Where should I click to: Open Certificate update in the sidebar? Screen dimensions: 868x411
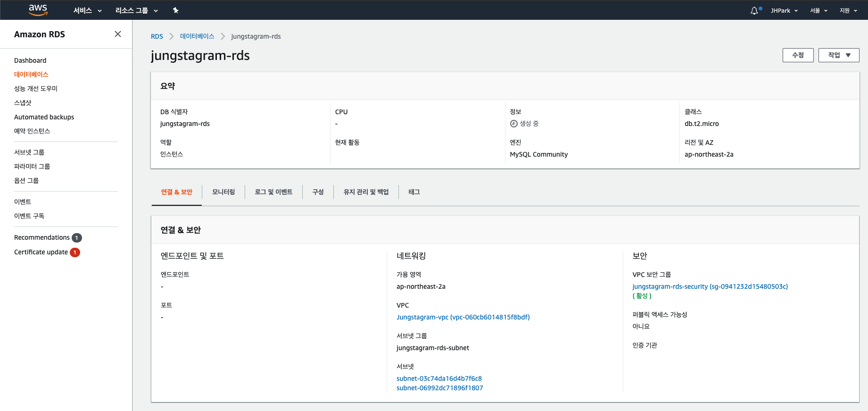click(x=41, y=252)
